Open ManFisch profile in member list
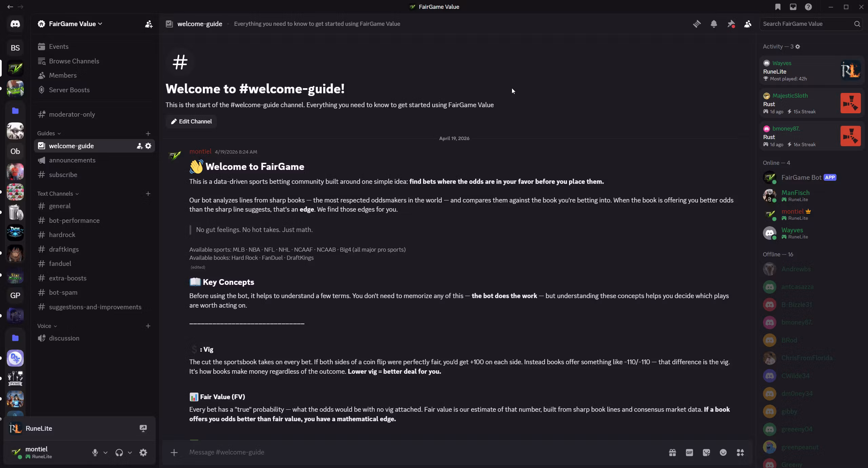The image size is (868, 468). click(x=812, y=196)
